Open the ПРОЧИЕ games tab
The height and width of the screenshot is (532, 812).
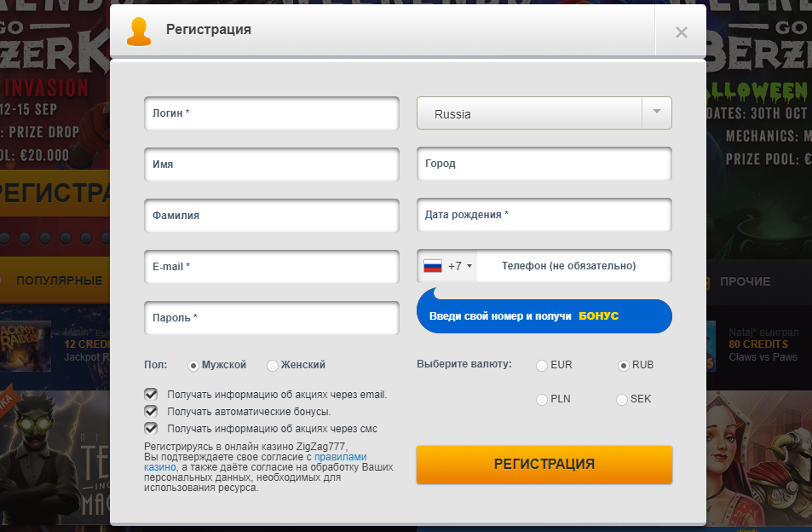pos(744,281)
